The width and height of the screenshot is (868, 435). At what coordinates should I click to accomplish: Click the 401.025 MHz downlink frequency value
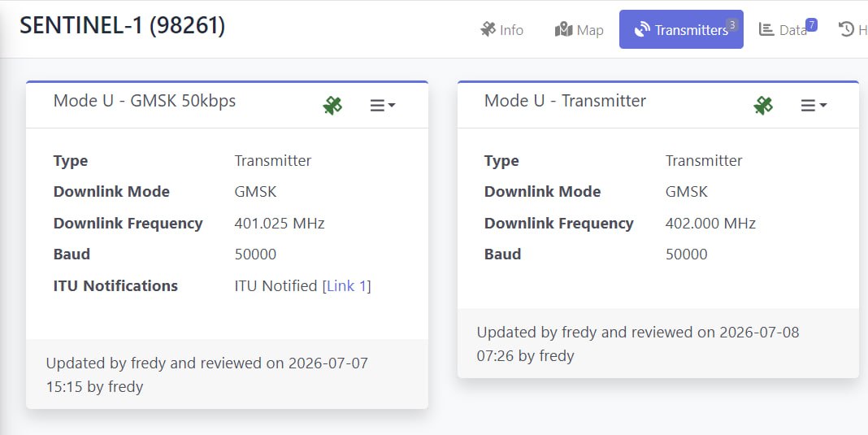(280, 224)
